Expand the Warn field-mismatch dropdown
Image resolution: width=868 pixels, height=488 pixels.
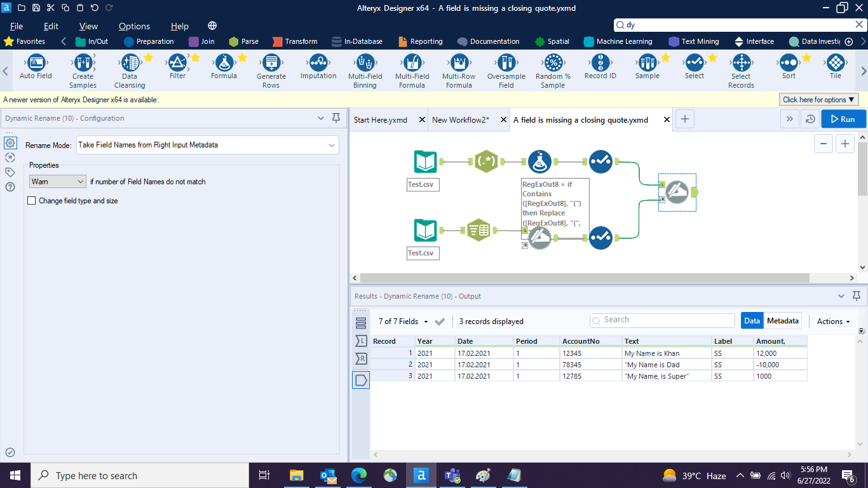coord(58,182)
